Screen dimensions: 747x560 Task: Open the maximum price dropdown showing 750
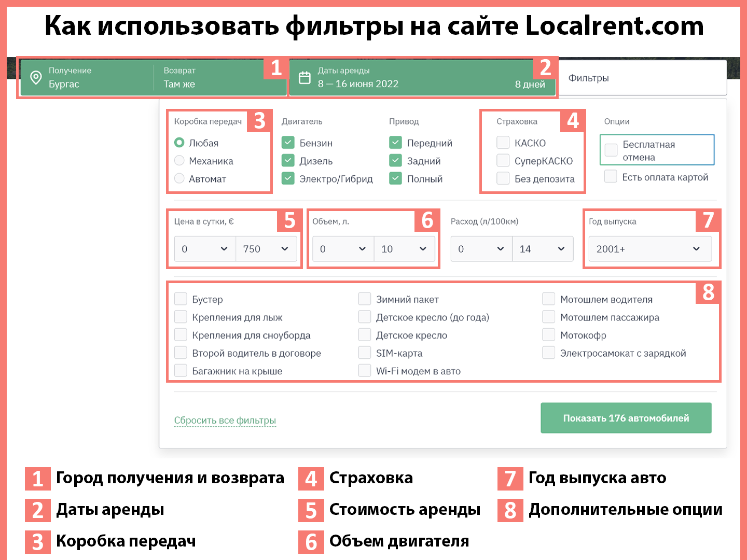click(266, 249)
